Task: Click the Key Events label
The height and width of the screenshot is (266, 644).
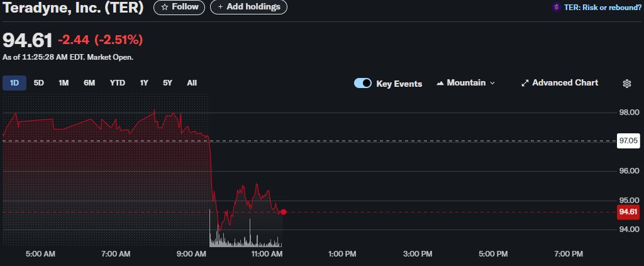Action: pos(399,84)
